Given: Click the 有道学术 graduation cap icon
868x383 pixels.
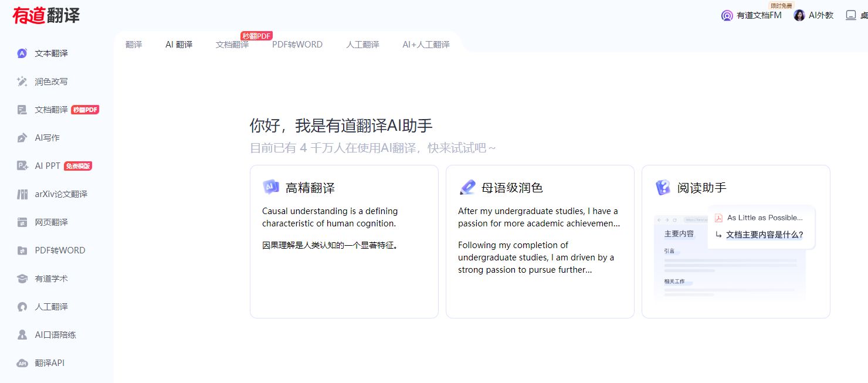Looking at the screenshot, I should pos(22,279).
